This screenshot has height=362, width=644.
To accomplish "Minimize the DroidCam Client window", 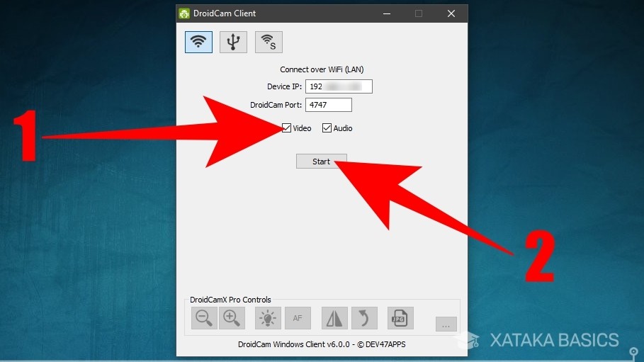I will 387,13.
